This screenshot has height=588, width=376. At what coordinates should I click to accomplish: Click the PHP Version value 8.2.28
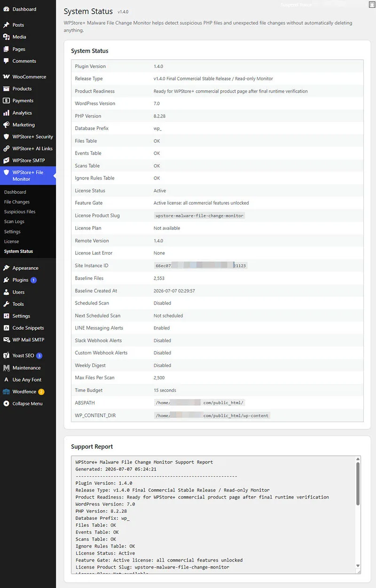(x=160, y=116)
